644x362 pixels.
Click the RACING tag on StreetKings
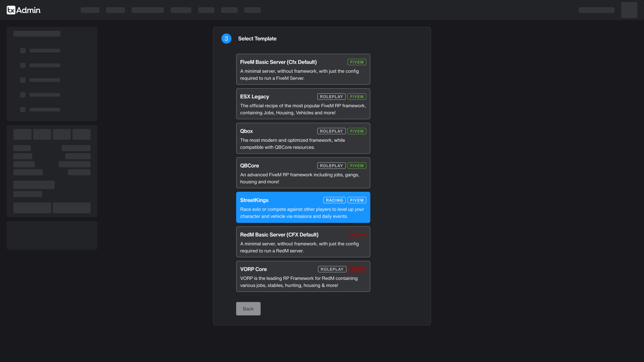pyautogui.click(x=334, y=200)
